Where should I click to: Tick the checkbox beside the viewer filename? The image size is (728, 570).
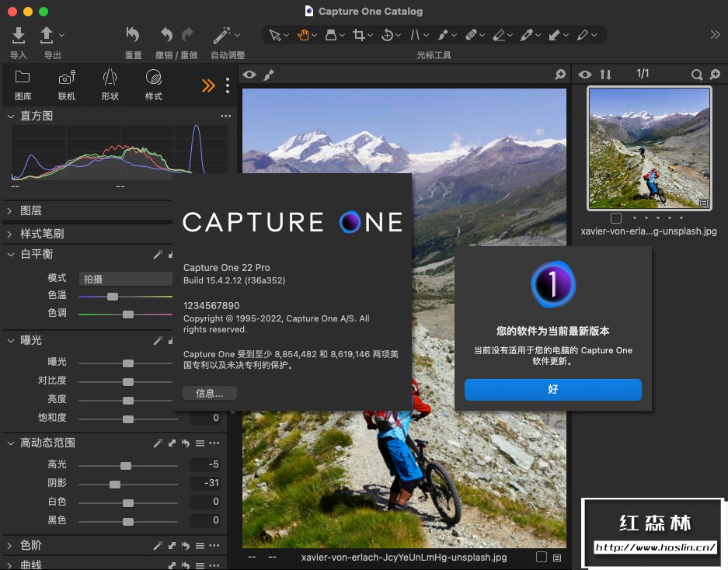(x=542, y=557)
